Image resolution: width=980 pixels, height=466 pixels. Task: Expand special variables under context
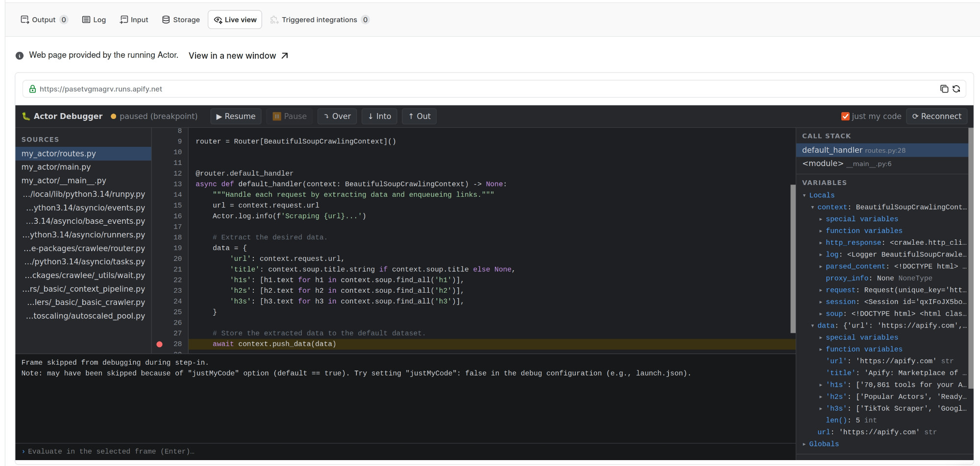(x=821, y=219)
